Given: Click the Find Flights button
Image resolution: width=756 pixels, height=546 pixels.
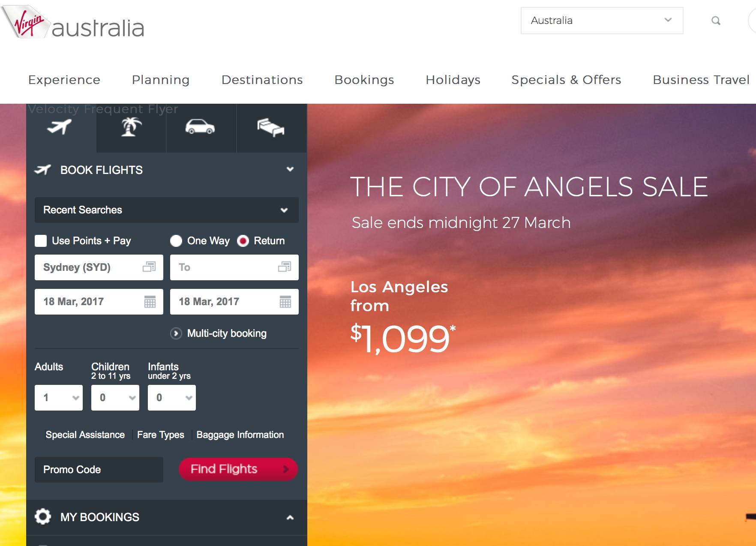Looking at the screenshot, I should click(x=238, y=469).
